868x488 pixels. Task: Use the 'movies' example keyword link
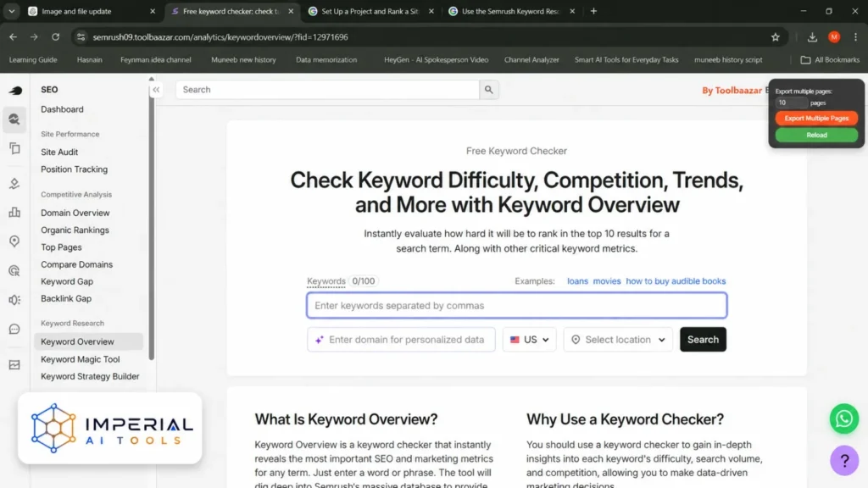607,281
